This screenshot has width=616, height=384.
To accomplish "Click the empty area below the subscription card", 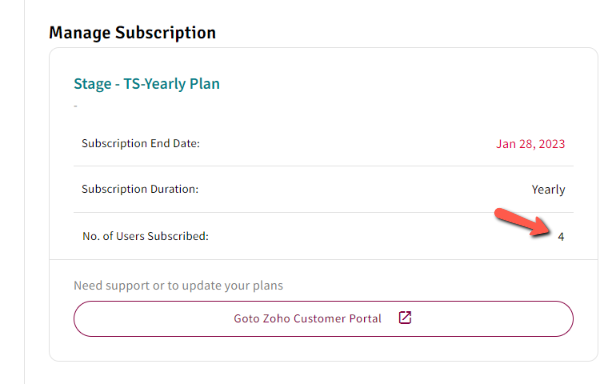I will (323, 373).
